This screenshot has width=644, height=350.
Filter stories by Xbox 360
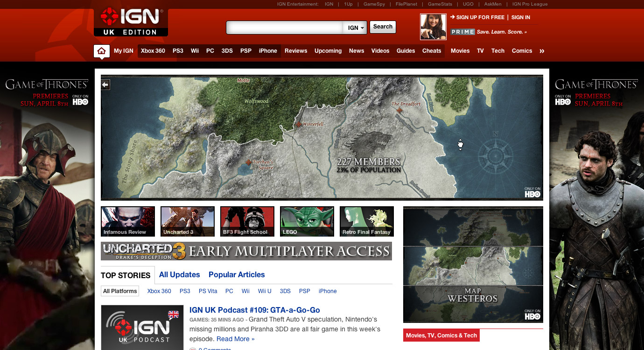159,291
